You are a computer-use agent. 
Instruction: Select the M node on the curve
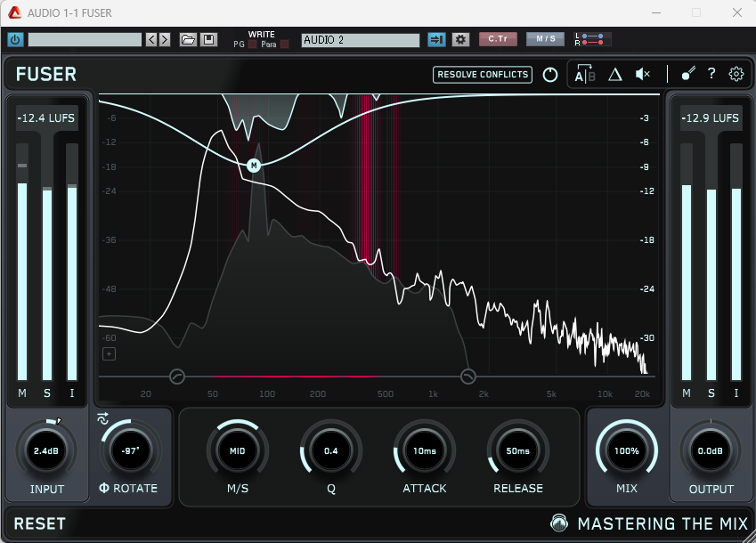pos(254,166)
